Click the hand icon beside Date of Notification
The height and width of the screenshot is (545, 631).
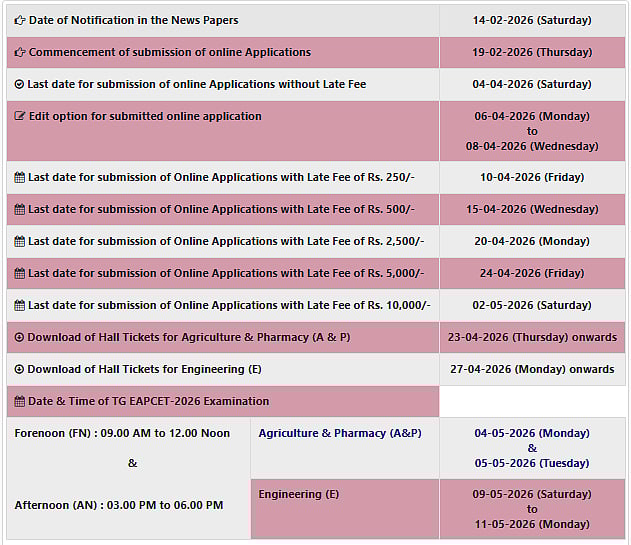[20, 20]
